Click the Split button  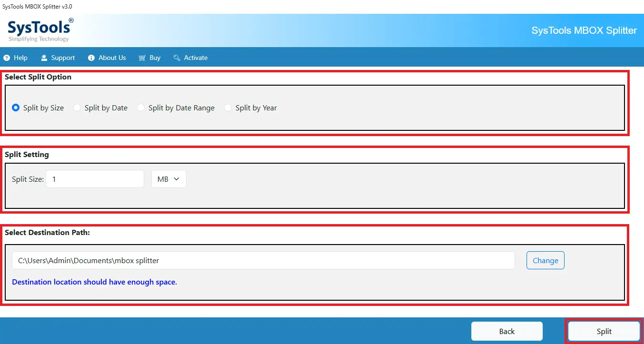click(604, 331)
